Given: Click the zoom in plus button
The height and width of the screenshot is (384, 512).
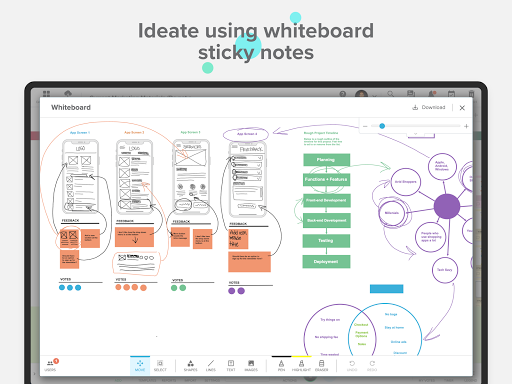Looking at the screenshot, I should click(466, 126).
